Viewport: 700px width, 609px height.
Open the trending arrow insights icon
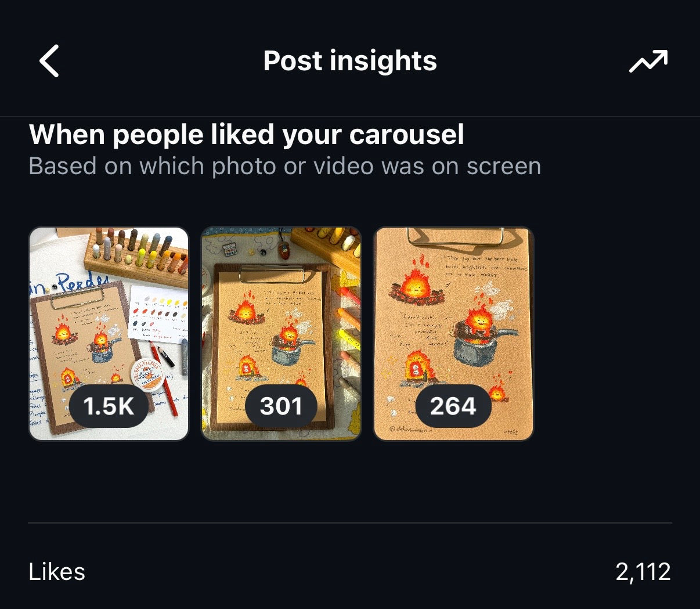tap(648, 62)
